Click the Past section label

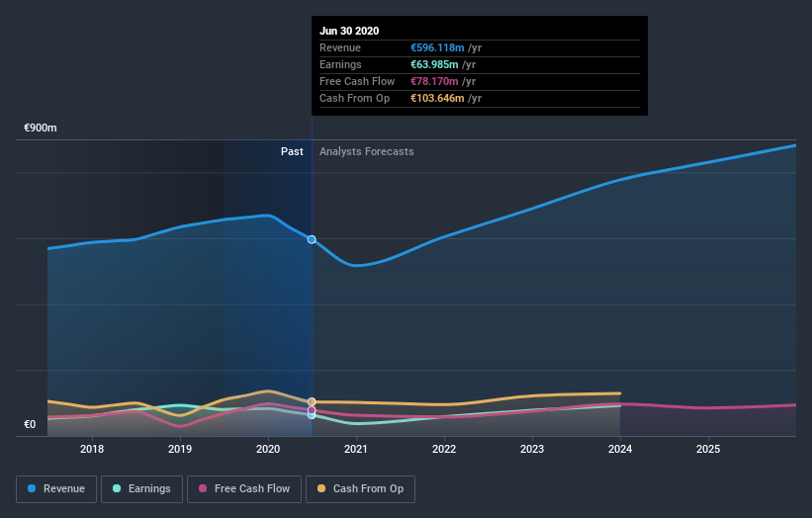point(292,151)
